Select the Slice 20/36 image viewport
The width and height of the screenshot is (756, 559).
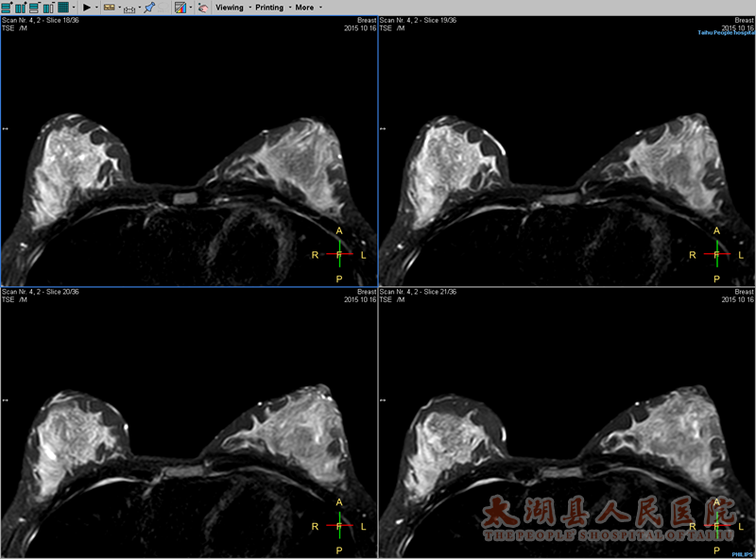(x=189, y=425)
